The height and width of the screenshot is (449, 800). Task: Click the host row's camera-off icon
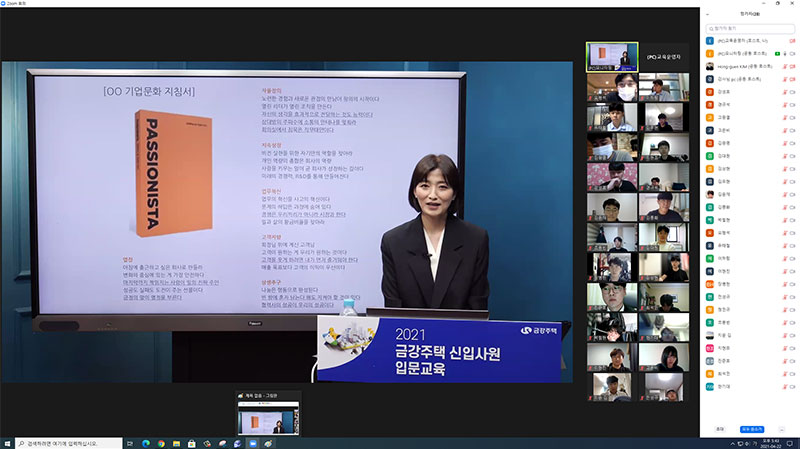pos(792,41)
